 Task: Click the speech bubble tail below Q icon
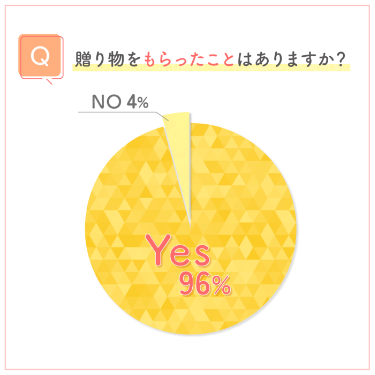(49, 81)
